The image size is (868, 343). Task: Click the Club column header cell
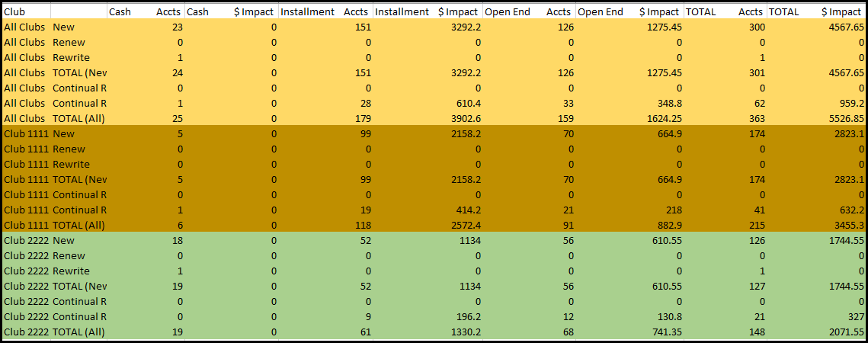point(26,12)
